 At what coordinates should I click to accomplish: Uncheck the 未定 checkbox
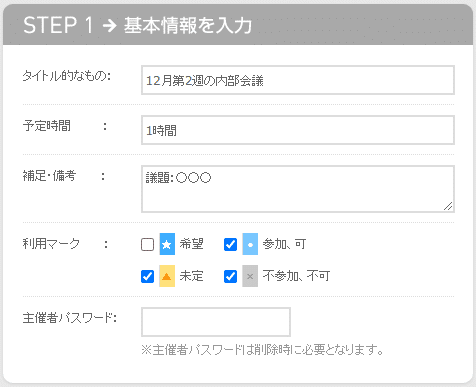click(x=147, y=276)
